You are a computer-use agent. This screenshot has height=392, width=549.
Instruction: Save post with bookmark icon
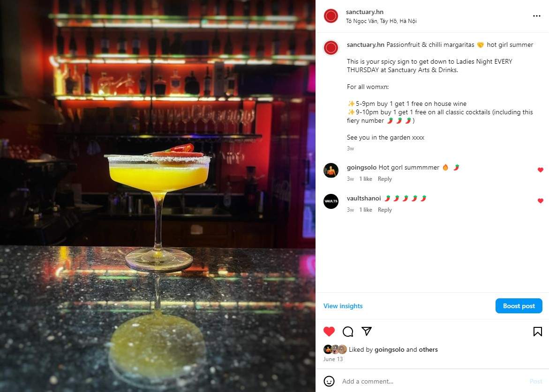(x=537, y=331)
